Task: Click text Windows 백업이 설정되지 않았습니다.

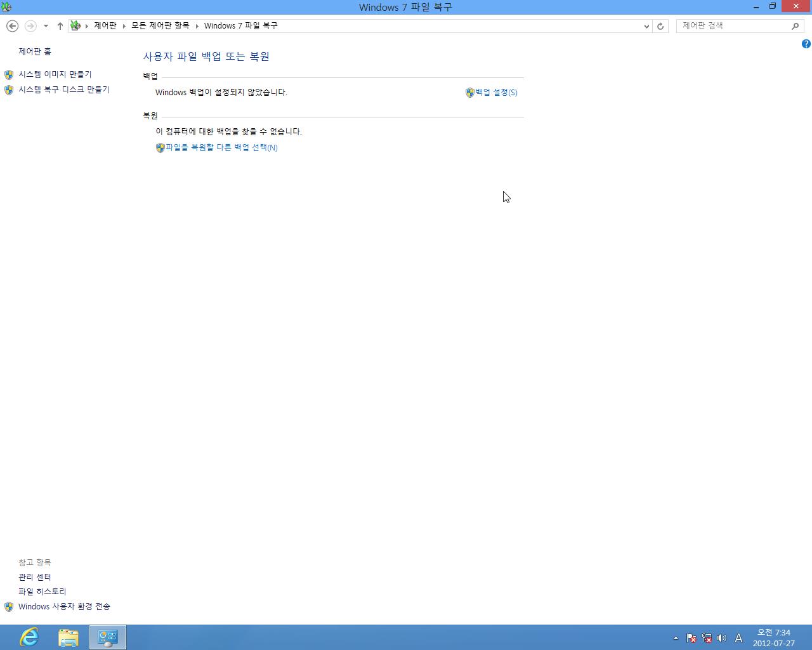Action: pos(221,92)
